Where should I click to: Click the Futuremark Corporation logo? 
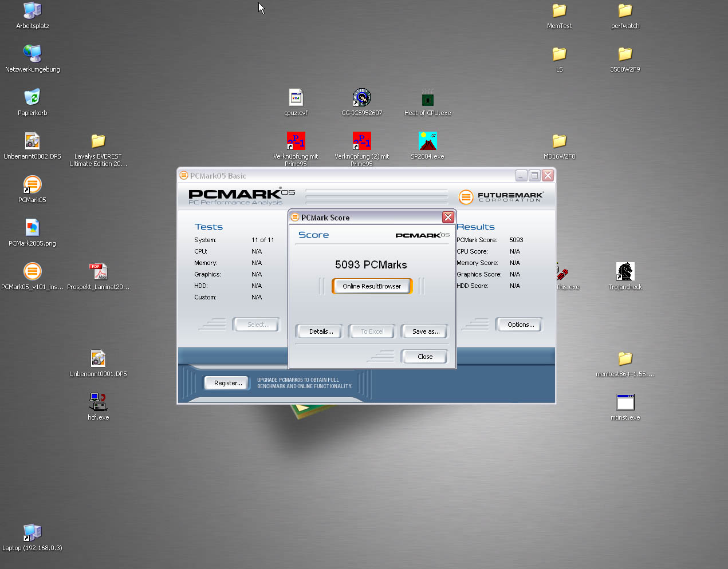pos(501,197)
